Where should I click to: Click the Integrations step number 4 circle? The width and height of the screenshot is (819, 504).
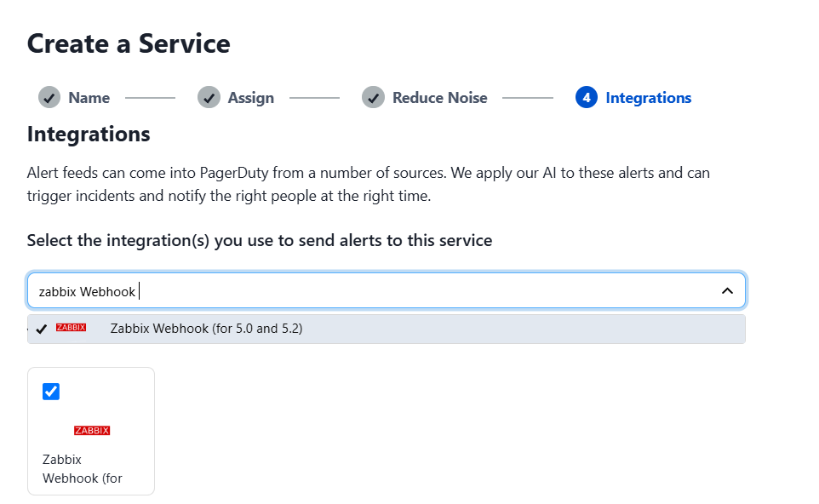pyautogui.click(x=586, y=98)
